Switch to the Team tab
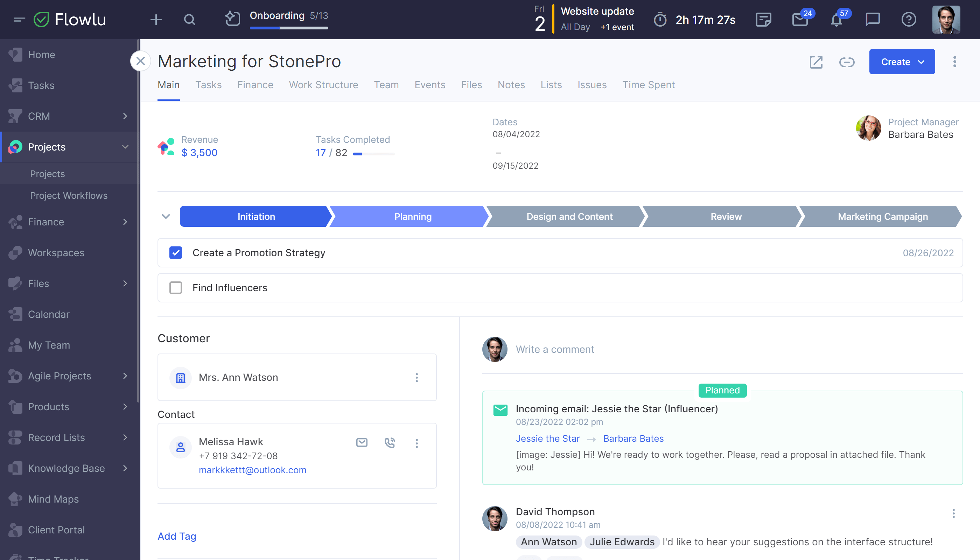Viewport: 980px width, 560px height. pyautogui.click(x=386, y=85)
